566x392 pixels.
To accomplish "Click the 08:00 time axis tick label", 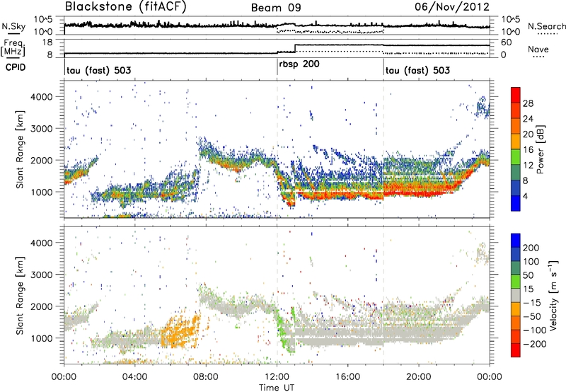I will point(205,377).
